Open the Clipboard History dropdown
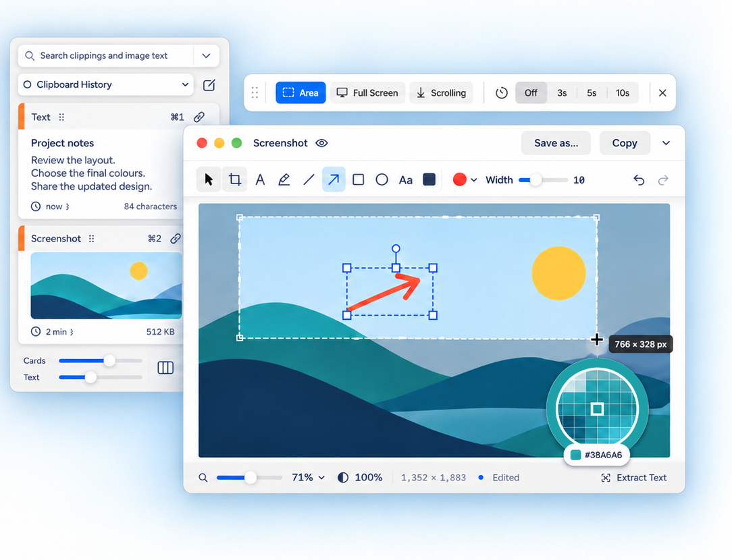Screen dimensions: 732x560 [105, 85]
